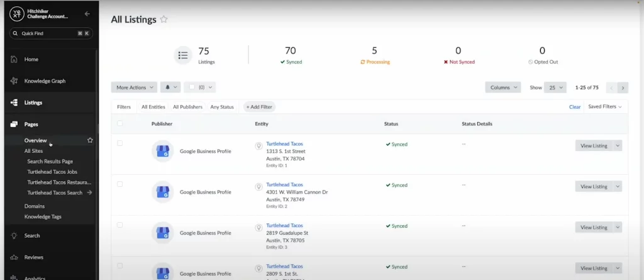Click the Yext logo icon
The image size is (644, 280).
tap(17, 14)
